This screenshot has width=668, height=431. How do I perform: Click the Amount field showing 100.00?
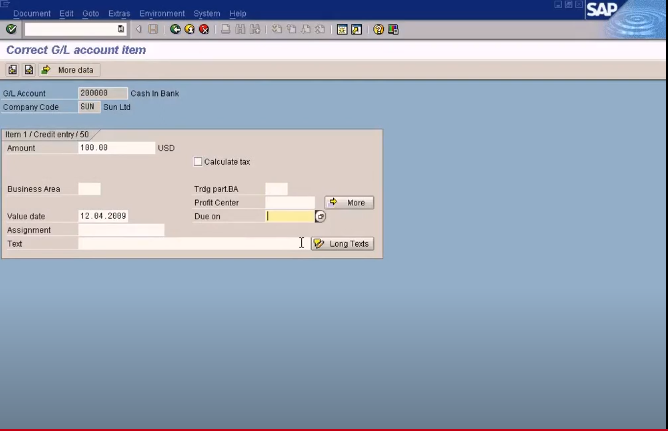[x=117, y=148]
